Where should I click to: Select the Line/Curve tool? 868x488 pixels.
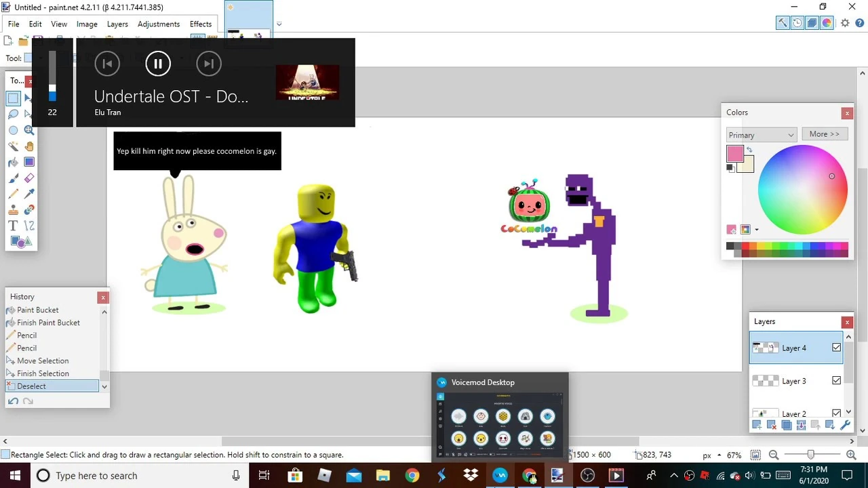[x=29, y=226]
